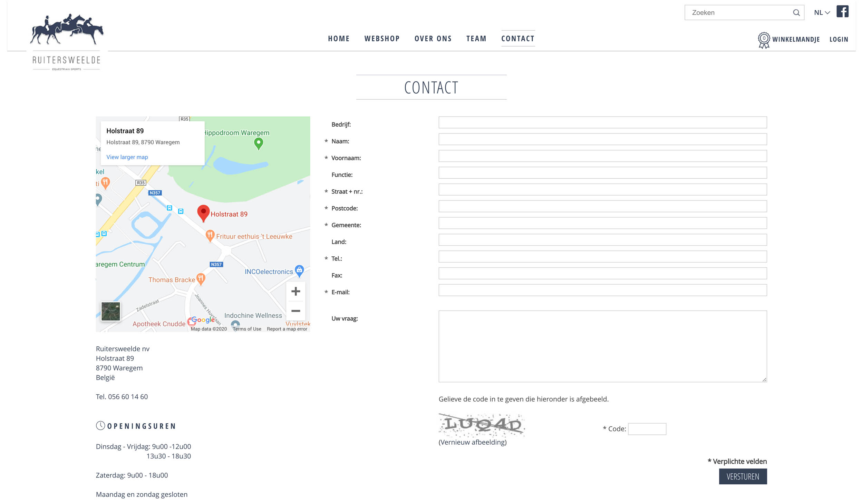This screenshot has height=504, width=863.
Task: Zoom in on the map
Action: (x=295, y=291)
